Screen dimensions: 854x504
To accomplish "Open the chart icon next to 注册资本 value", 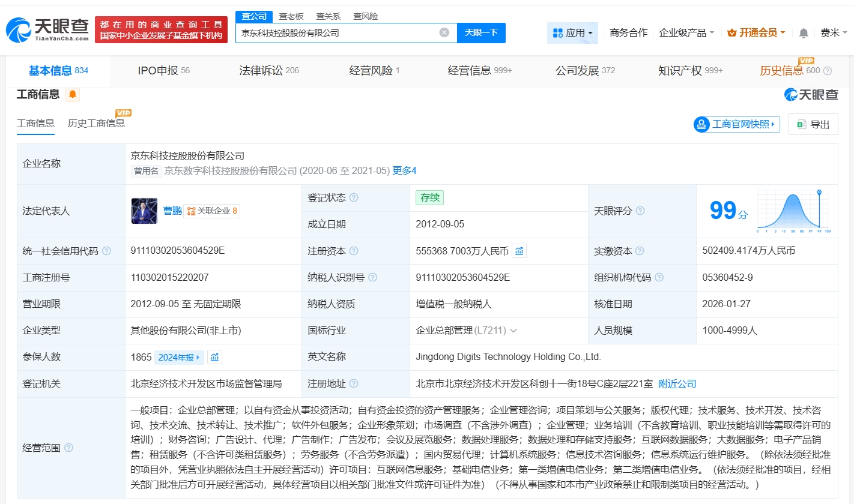I will coord(519,251).
